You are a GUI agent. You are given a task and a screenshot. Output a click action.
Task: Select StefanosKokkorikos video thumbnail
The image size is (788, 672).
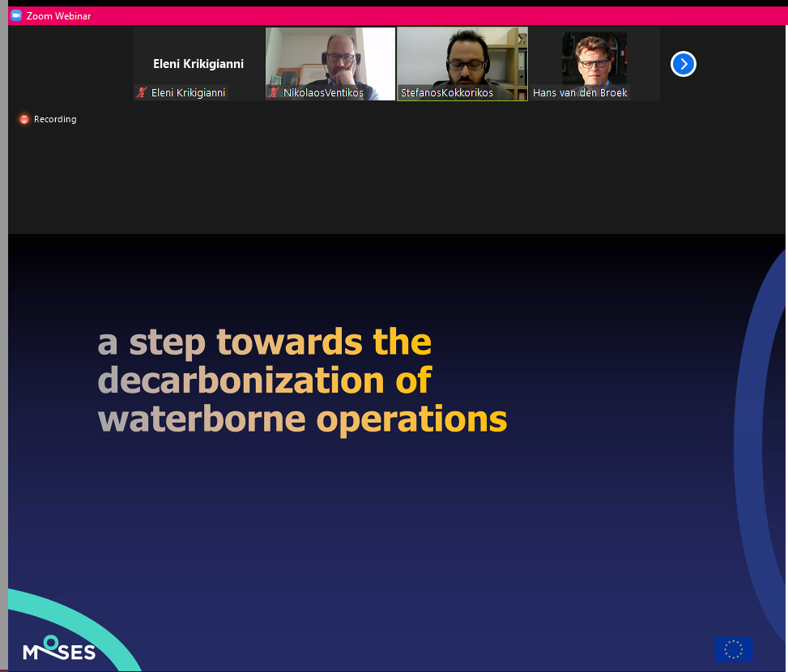click(462, 64)
